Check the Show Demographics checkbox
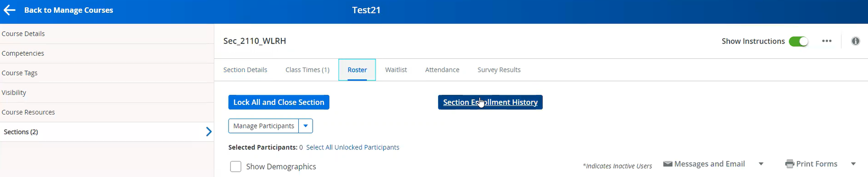The width and height of the screenshot is (868, 177). pos(235,167)
